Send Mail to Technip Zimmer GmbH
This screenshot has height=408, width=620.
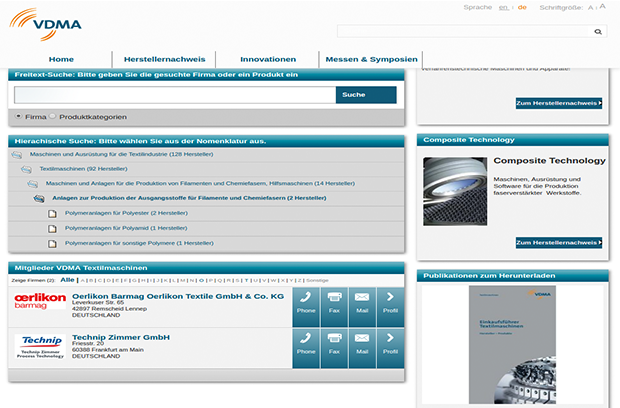point(362,348)
